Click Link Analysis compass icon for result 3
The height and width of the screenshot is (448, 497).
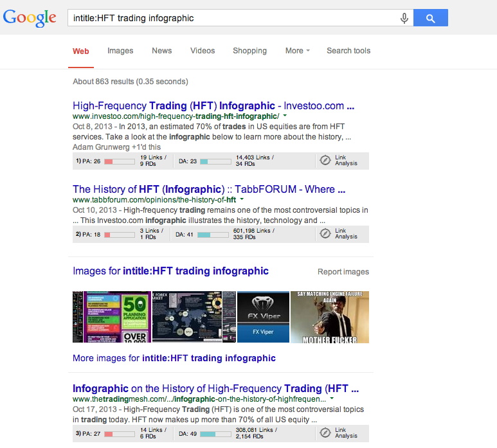(x=325, y=433)
